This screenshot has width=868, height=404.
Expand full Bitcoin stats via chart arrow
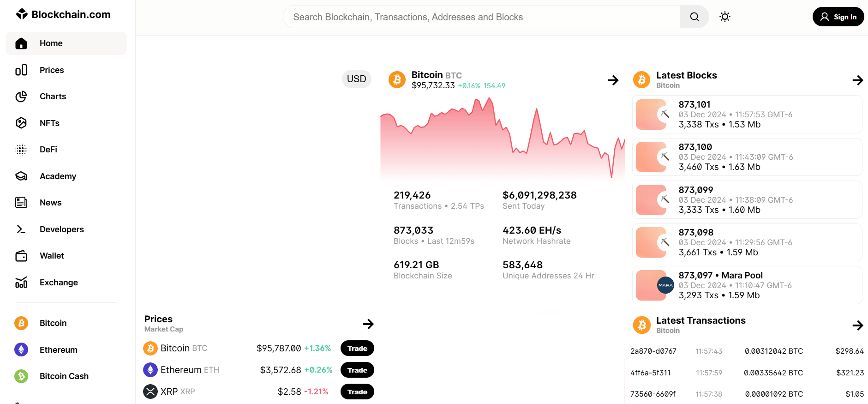613,80
